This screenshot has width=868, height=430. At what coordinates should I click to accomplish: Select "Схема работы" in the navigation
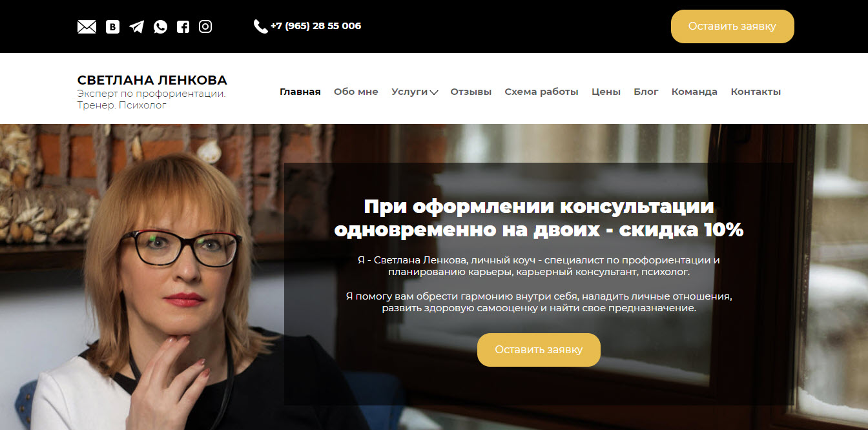click(x=541, y=92)
